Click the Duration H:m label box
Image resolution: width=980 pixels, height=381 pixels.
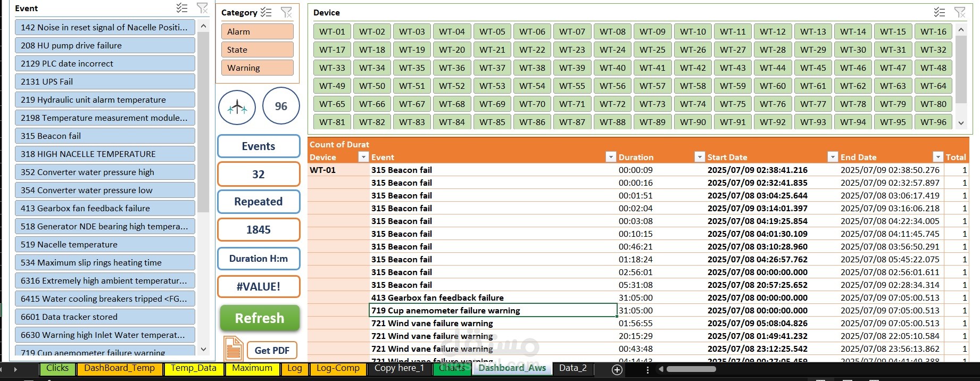coord(259,259)
